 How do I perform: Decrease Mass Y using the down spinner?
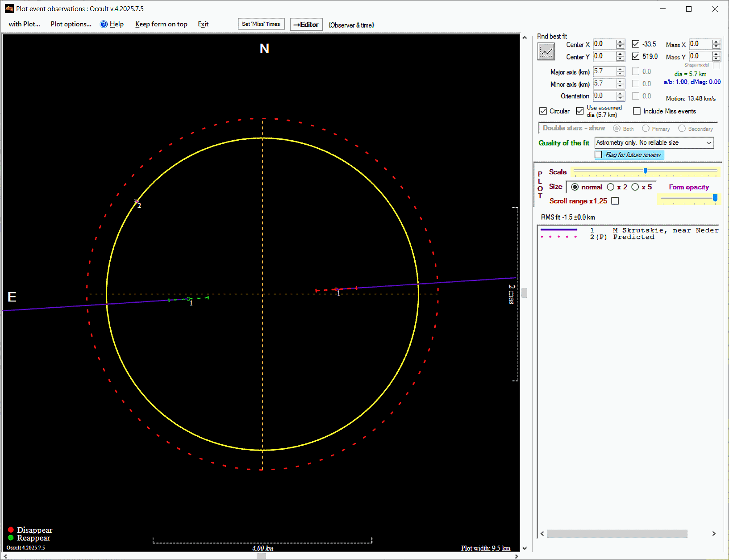716,59
